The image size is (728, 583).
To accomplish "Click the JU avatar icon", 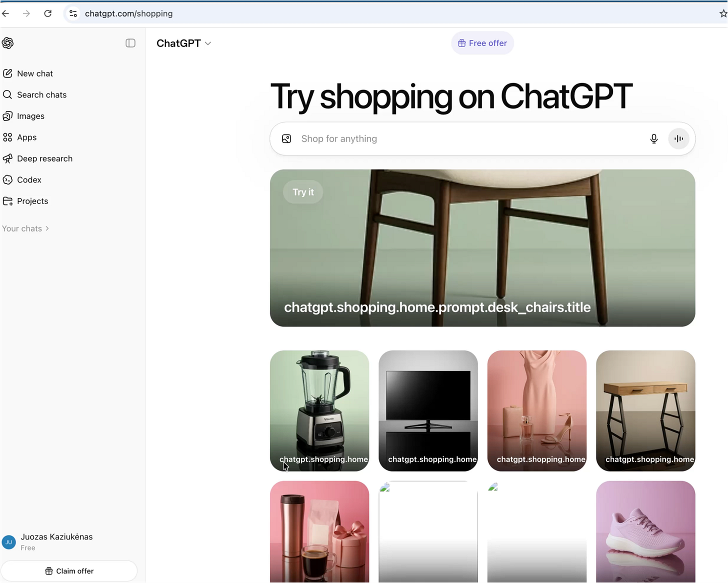I will pos(9,542).
